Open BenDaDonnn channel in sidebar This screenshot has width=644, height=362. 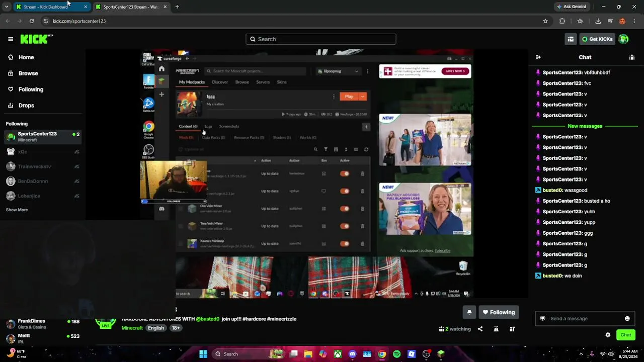(42, 181)
